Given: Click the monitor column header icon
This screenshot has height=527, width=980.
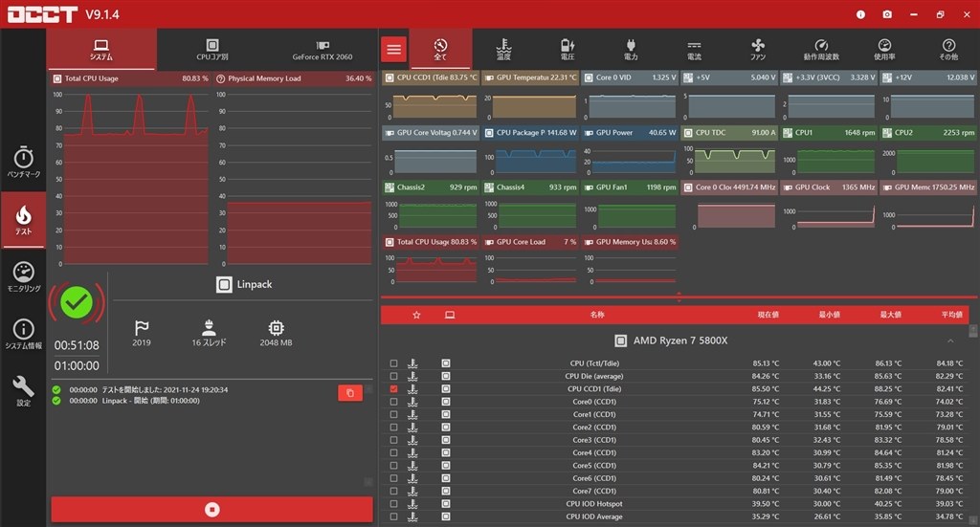Looking at the screenshot, I should click(450, 315).
